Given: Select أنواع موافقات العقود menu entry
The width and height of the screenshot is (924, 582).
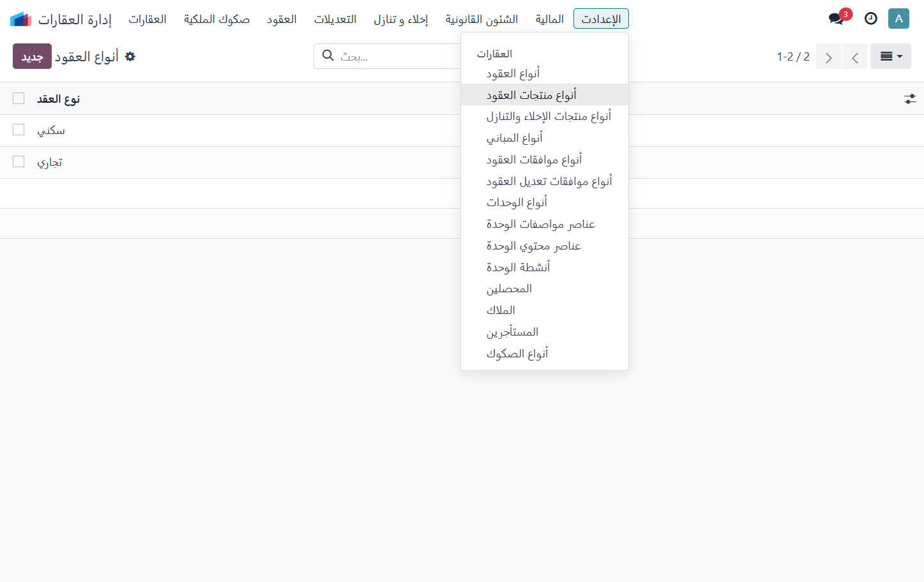Looking at the screenshot, I should pos(545,160).
